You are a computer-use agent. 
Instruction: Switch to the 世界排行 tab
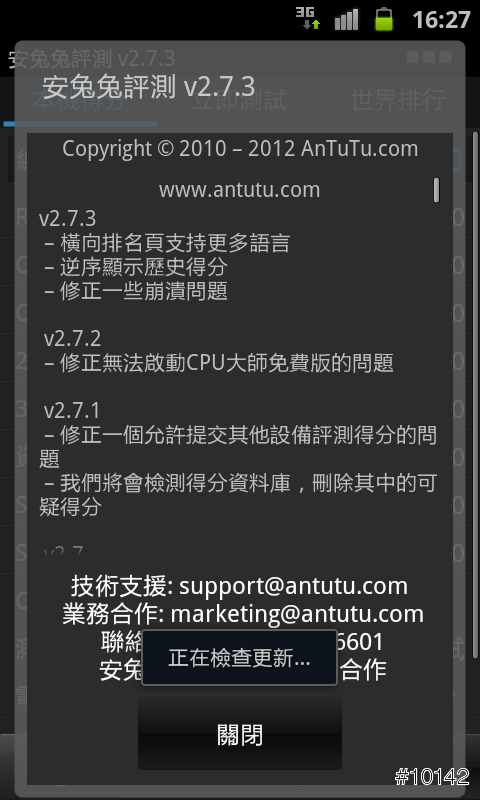(398, 101)
